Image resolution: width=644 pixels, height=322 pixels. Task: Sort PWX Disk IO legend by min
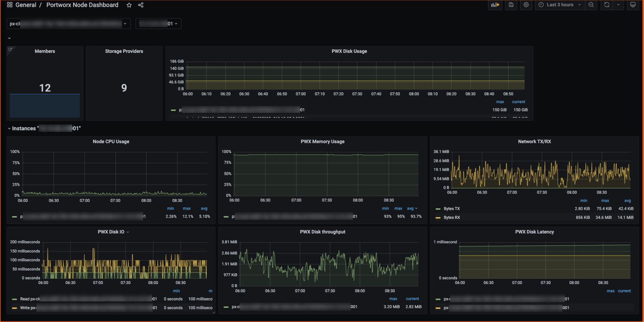click(176, 291)
